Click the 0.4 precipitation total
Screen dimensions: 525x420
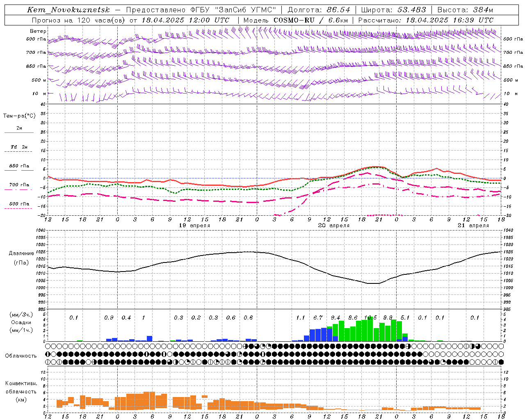click(x=126, y=317)
